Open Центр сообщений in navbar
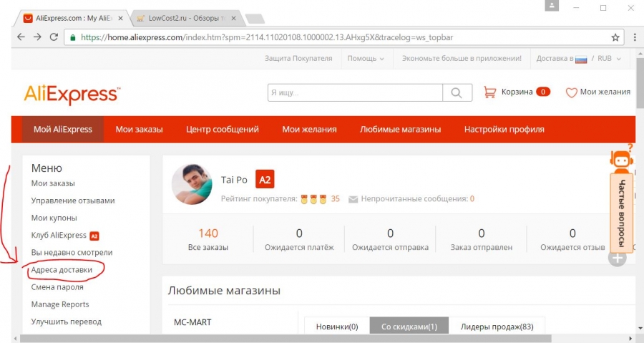The height and width of the screenshot is (343, 644). 223,130
